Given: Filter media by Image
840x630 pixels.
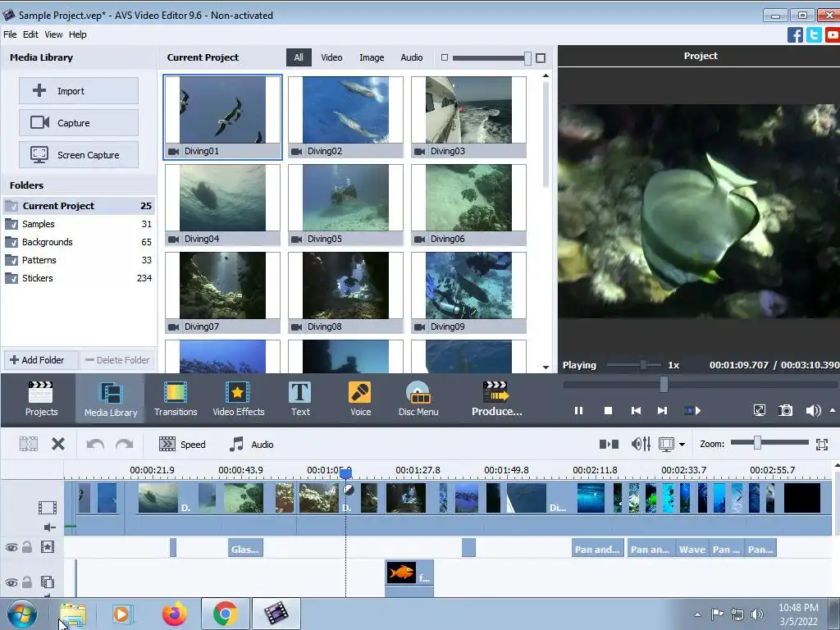Looking at the screenshot, I should tap(372, 57).
